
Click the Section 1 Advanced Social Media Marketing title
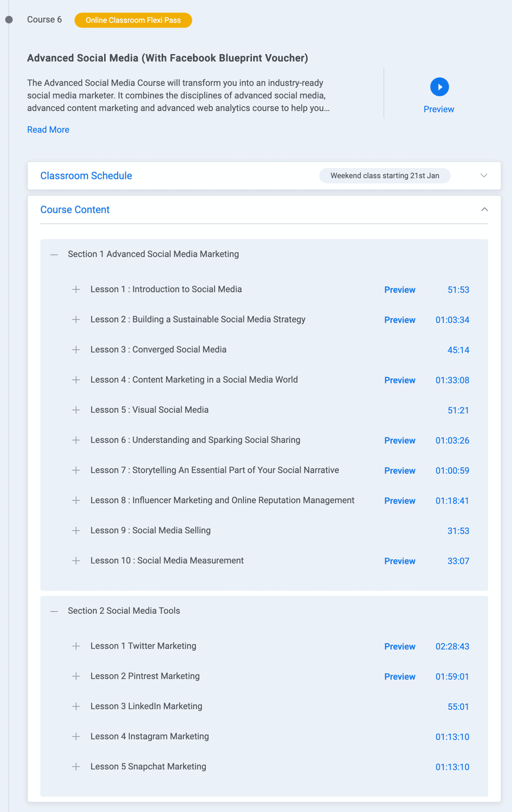click(x=153, y=254)
